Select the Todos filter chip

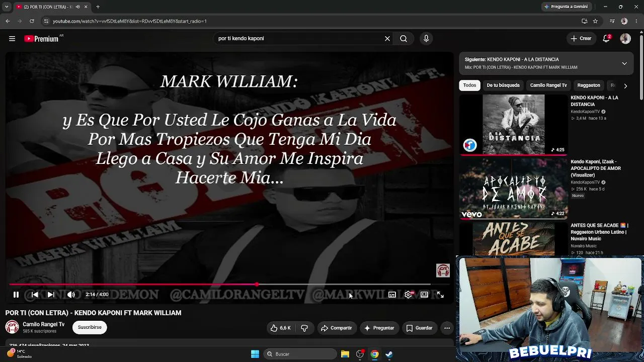click(x=469, y=85)
